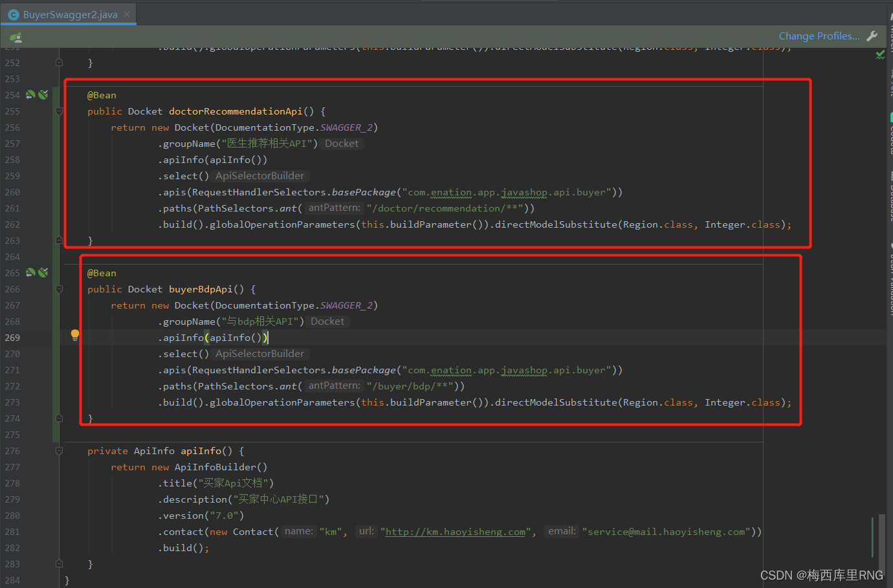893x588 pixels.
Task: Click SWAGGER_2 constant on line 267
Action: [x=346, y=305]
